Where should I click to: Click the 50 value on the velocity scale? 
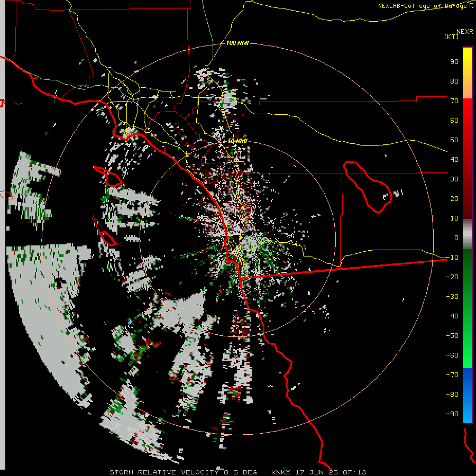[454, 140]
